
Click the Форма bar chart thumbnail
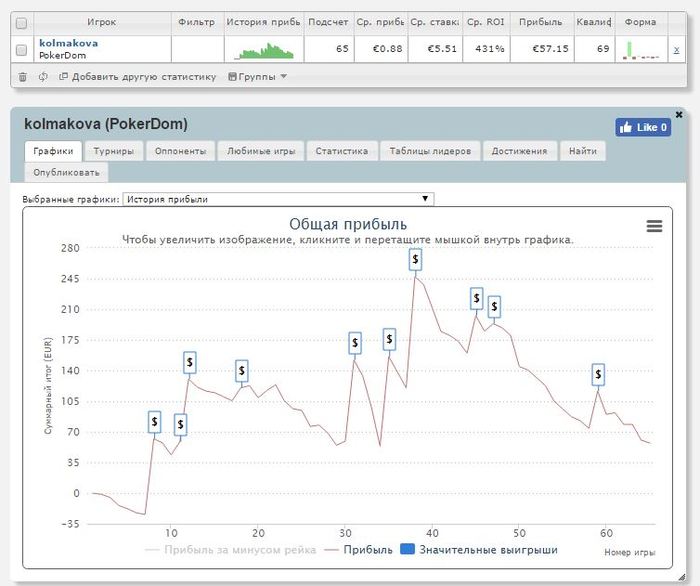[x=641, y=50]
